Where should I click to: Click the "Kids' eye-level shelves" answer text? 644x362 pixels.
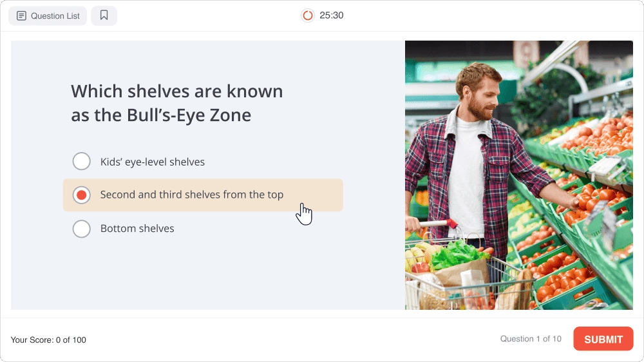click(x=153, y=162)
